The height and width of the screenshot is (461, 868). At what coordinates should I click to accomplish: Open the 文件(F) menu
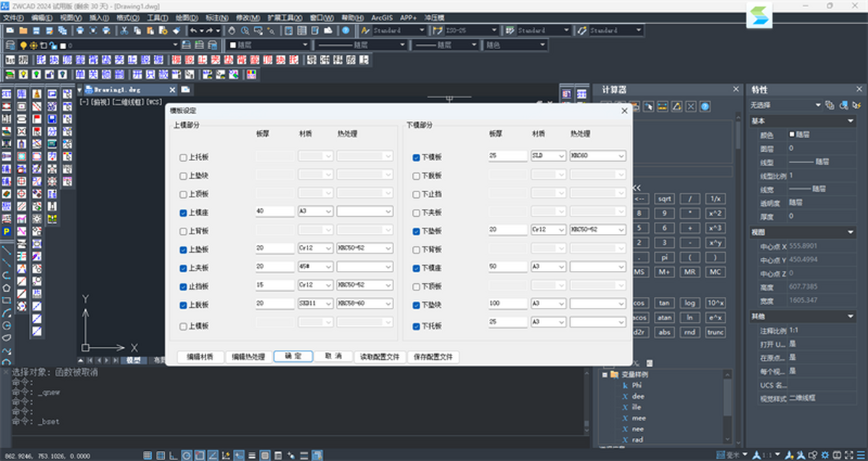tap(14, 17)
